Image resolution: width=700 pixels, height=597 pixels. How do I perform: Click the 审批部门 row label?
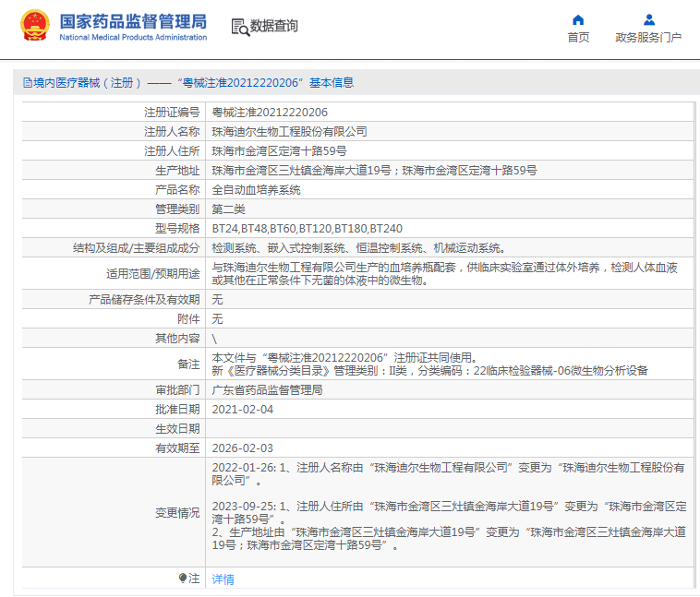click(177, 390)
